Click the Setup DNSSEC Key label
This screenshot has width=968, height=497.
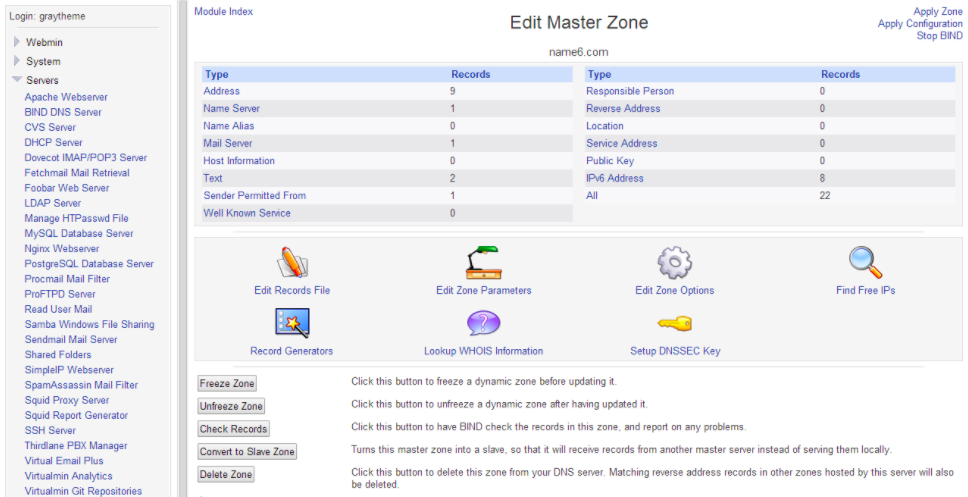click(x=675, y=351)
